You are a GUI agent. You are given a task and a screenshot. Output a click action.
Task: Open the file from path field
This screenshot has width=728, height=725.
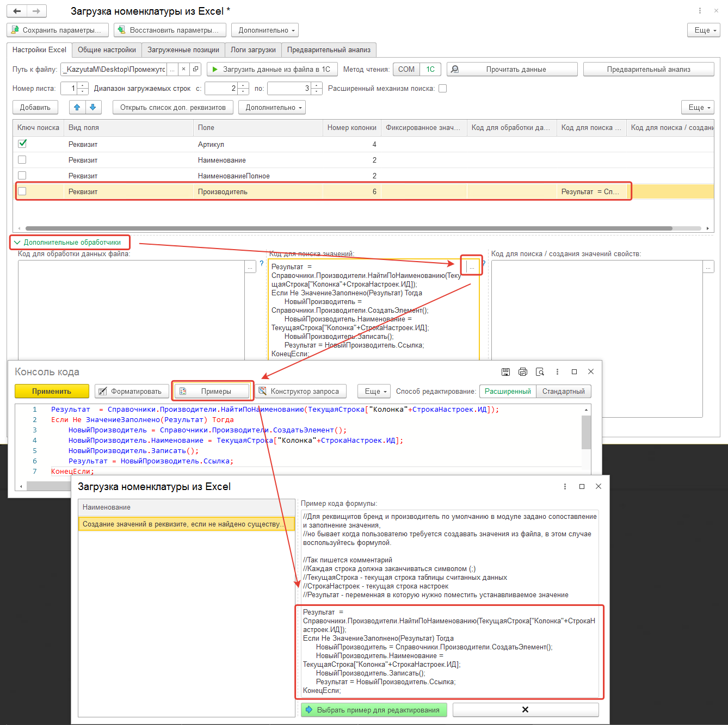tap(196, 69)
